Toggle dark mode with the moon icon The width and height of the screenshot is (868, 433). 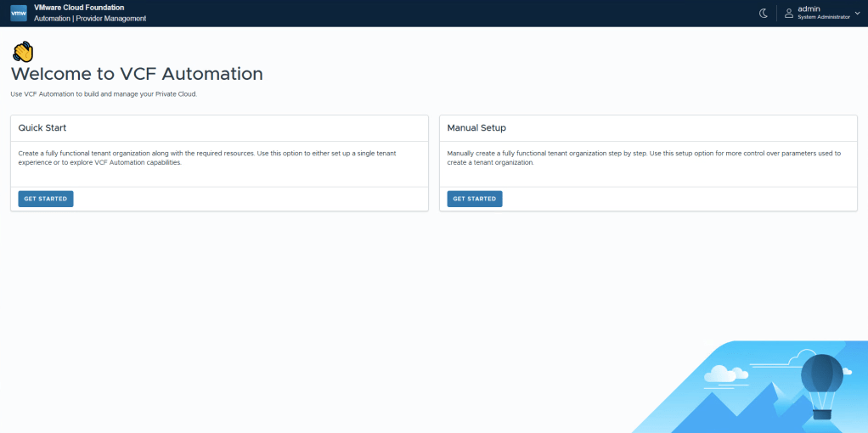(x=763, y=13)
